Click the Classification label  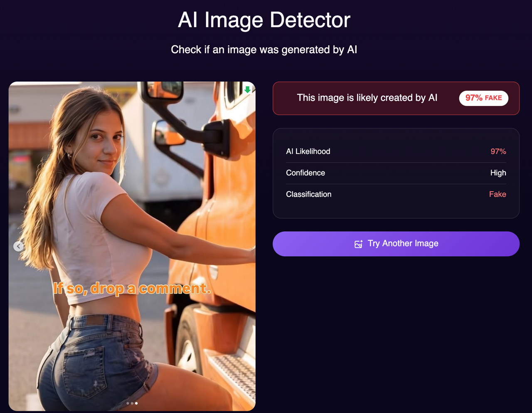309,194
